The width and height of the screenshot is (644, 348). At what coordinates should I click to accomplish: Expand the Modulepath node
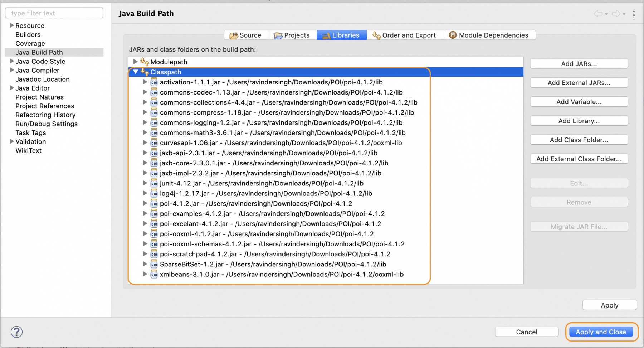135,62
